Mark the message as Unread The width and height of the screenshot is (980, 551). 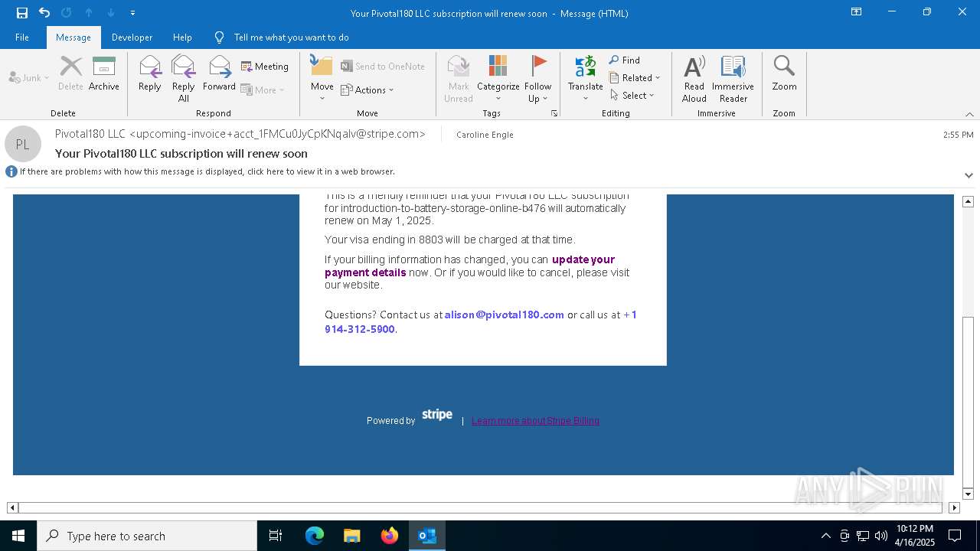[459, 78]
